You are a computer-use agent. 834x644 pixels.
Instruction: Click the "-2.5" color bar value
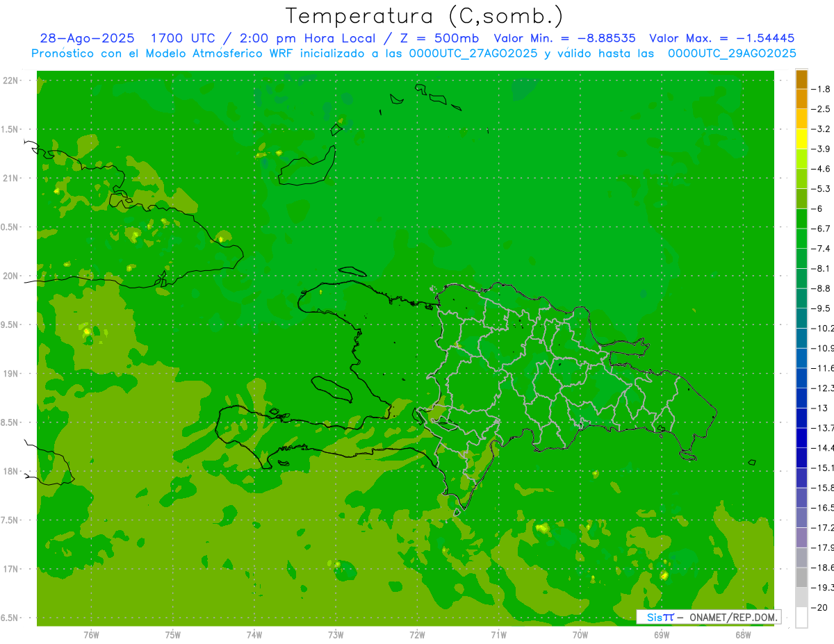click(x=821, y=109)
